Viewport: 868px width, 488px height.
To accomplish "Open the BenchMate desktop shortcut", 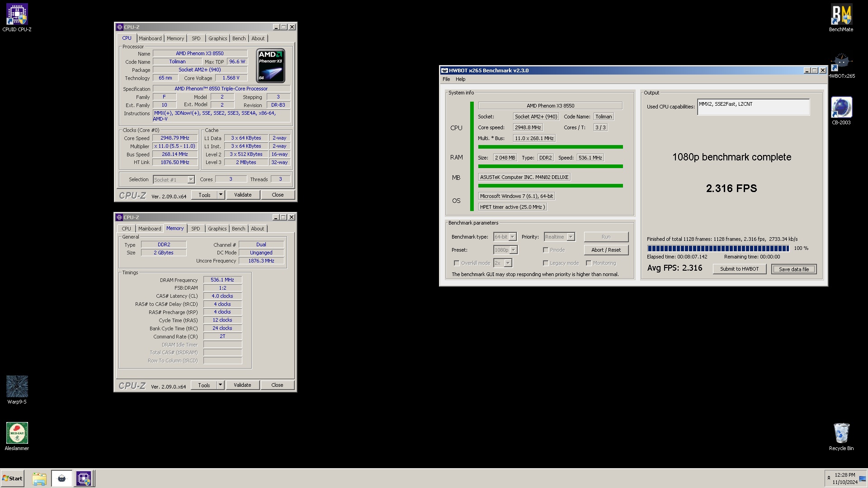I will pos(841,18).
